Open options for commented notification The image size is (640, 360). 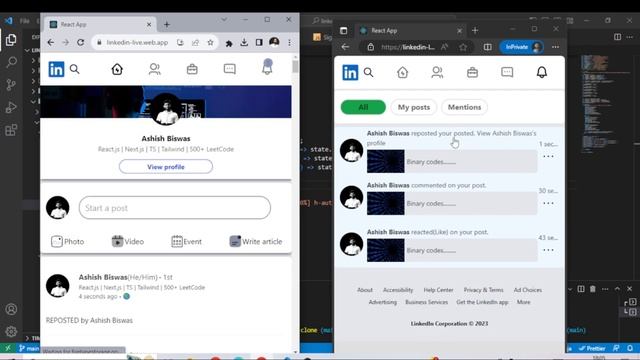548,203
